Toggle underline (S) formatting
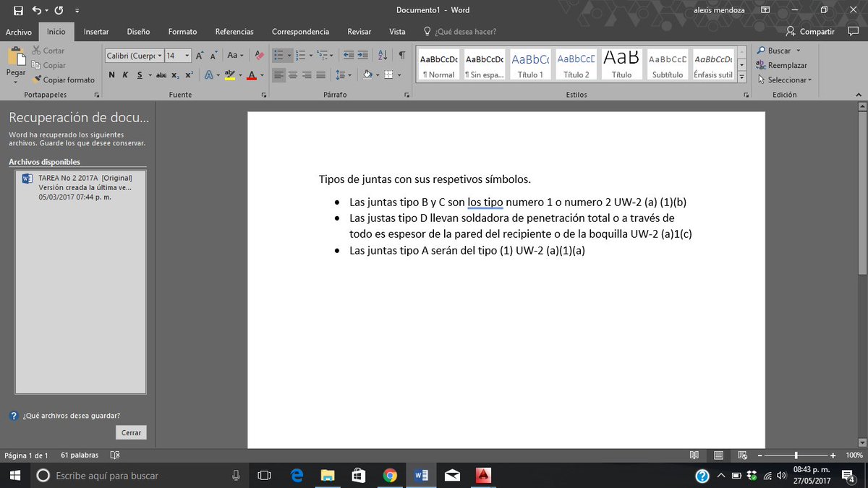The width and height of the screenshot is (868, 488). coord(140,75)
